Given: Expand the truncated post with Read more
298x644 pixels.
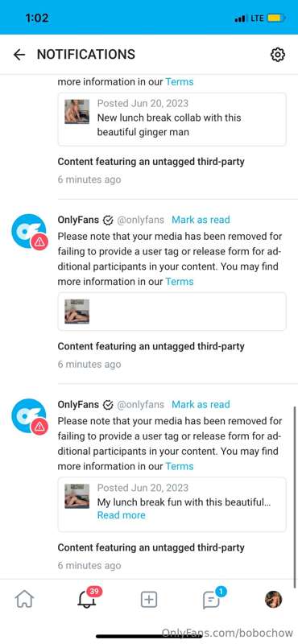Looking at the screenshot, I should [122, 515].
